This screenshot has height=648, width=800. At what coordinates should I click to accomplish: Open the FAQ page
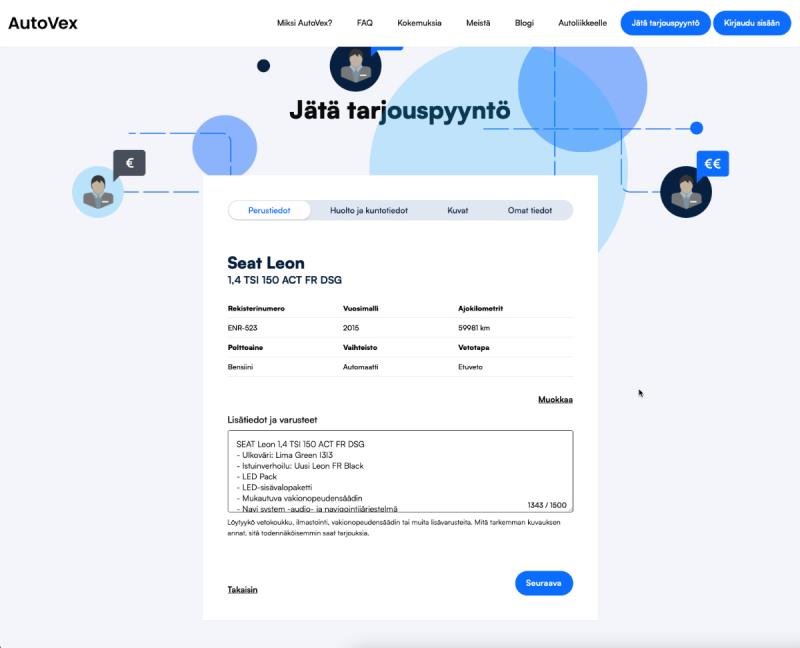pos(365,23)
